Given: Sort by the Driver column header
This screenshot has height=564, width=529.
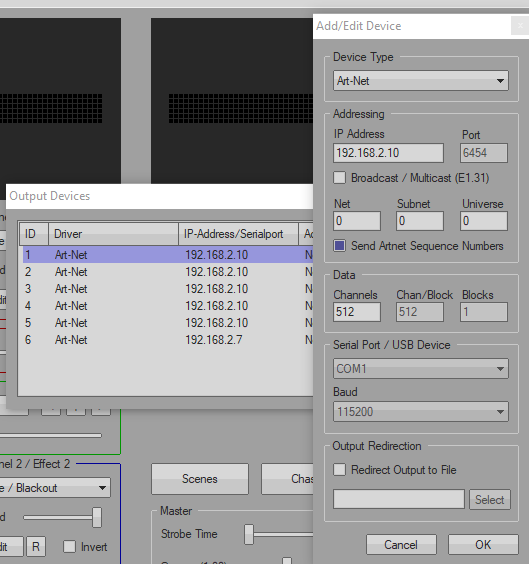Looking at the screenshot, I should point(113,234).
